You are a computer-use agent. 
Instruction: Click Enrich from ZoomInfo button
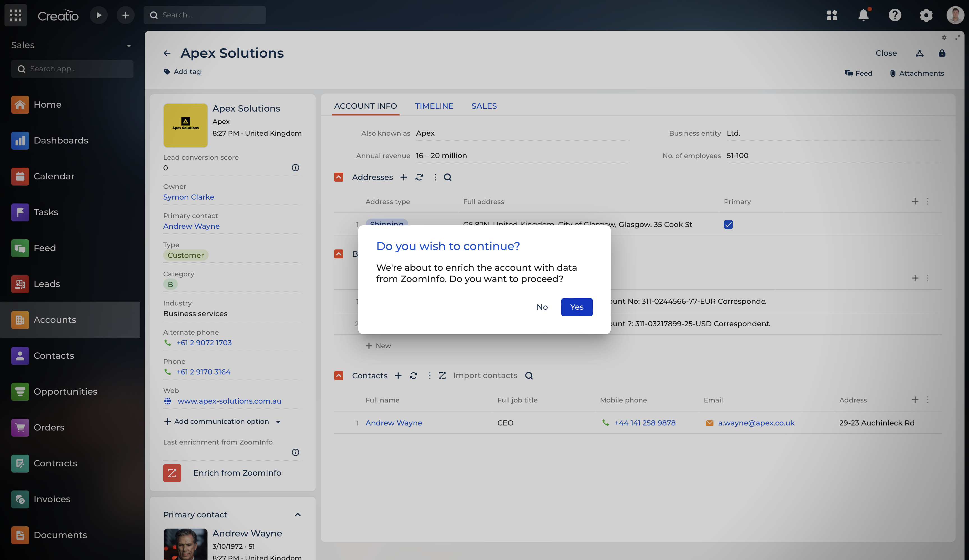(222, 473)
